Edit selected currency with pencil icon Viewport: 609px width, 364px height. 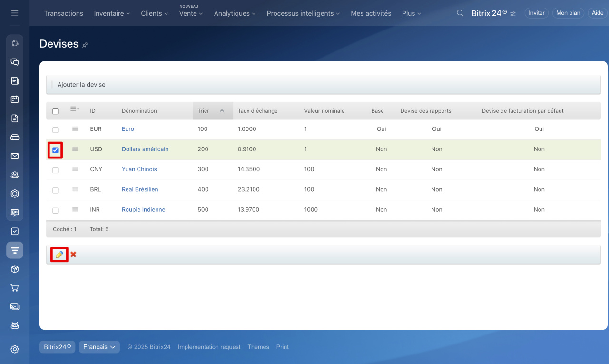coord(59,255)
